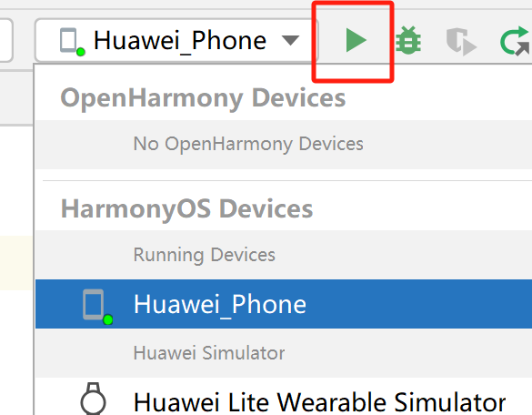Click the OpenHarmony Devices section header
Viewport: 532px width, 415px height.
click(203, 97)
